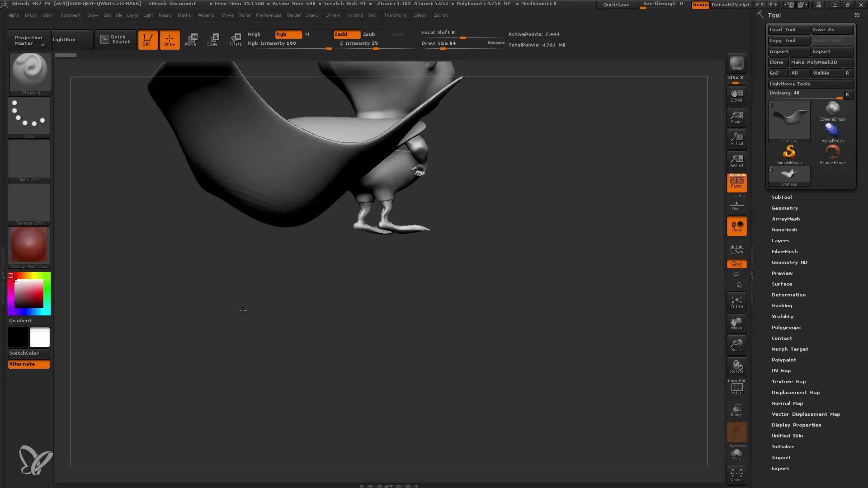868x488 pixels.
Task: Open the Brush menu
Action: 31,15
